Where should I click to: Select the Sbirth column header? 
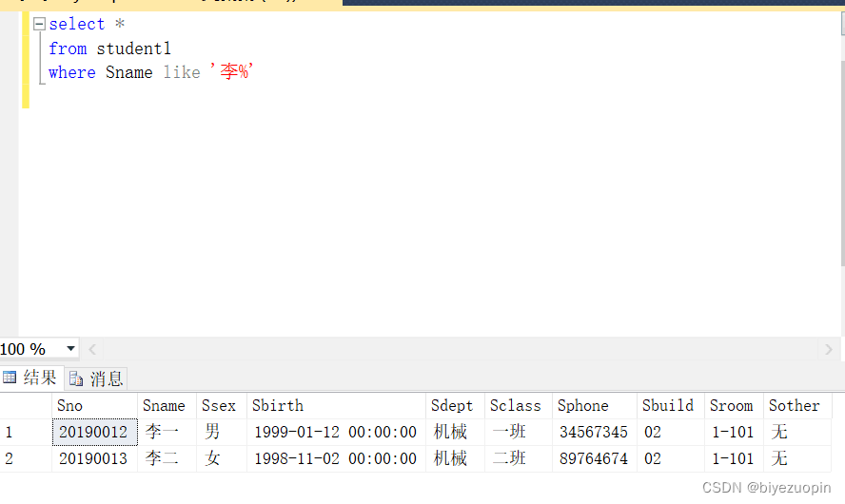[x=336, y=405]
